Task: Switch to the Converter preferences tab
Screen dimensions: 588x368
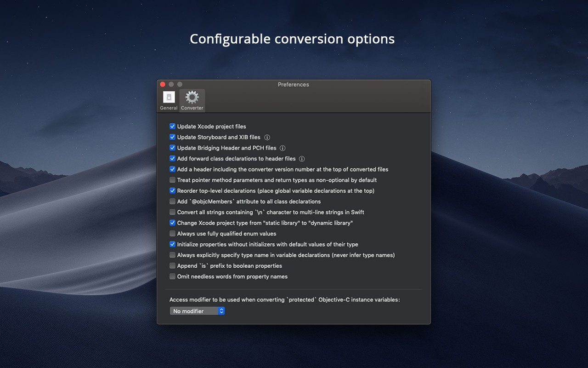Action: point(192,100)
